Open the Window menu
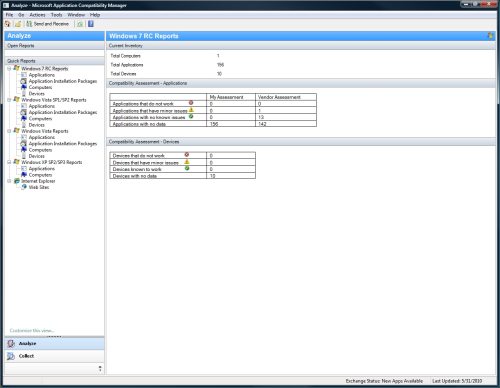Screen dimensions: 500x388 tap(76, 15)
